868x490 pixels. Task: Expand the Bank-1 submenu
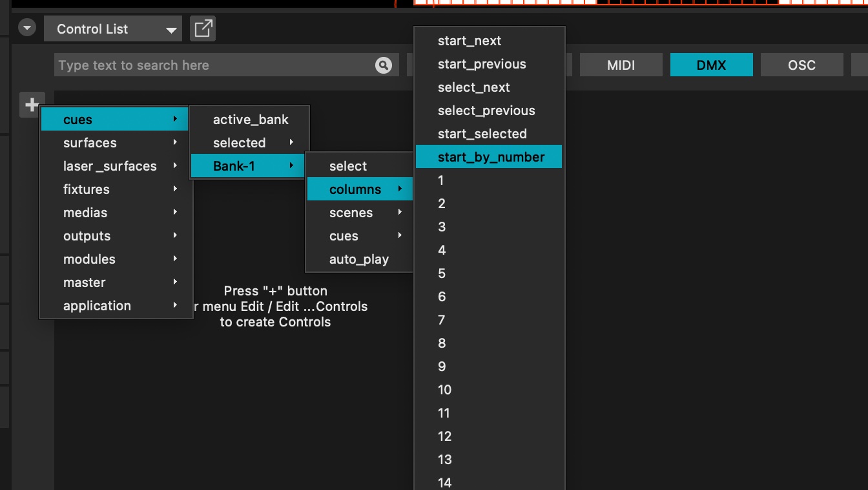click(249, 166)
